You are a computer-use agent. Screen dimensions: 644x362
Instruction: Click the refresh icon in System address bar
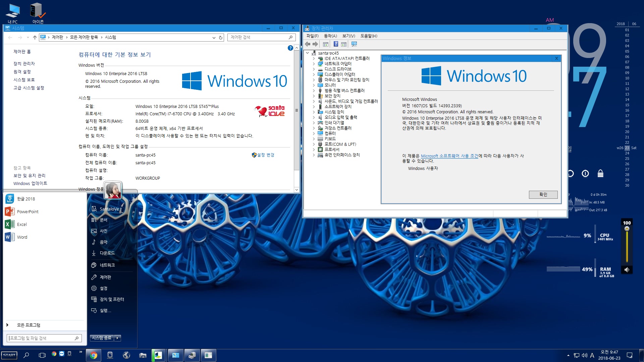pyautogui.click(x=221, y=38)
